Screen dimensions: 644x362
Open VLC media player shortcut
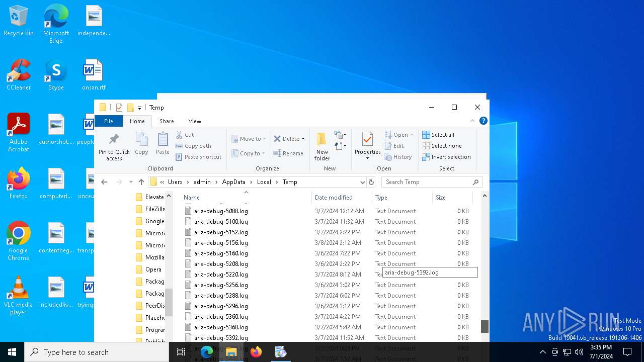tap(19, 296)
